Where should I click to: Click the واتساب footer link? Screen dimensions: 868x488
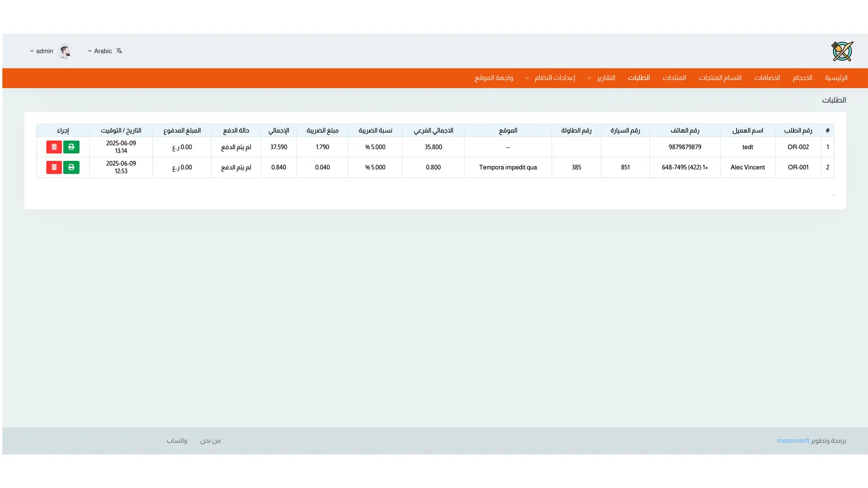[x=176, y=441]
